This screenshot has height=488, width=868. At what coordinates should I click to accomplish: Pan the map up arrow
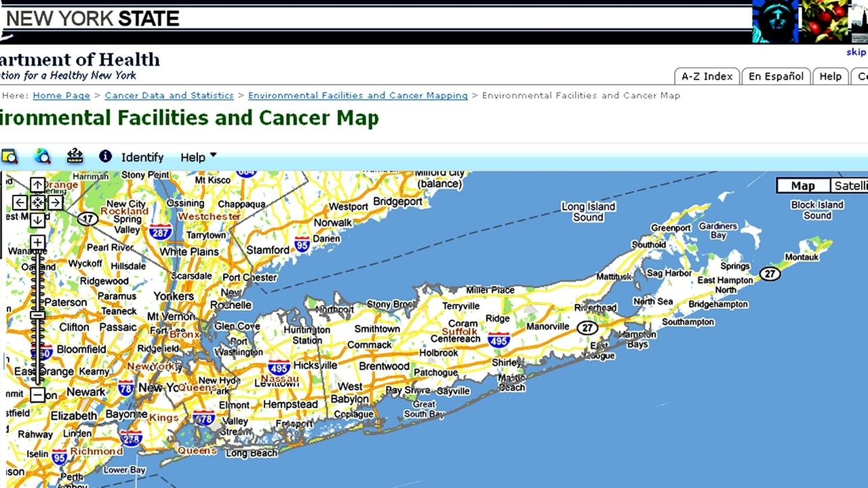pyautogui.click(x=38, y=185)
